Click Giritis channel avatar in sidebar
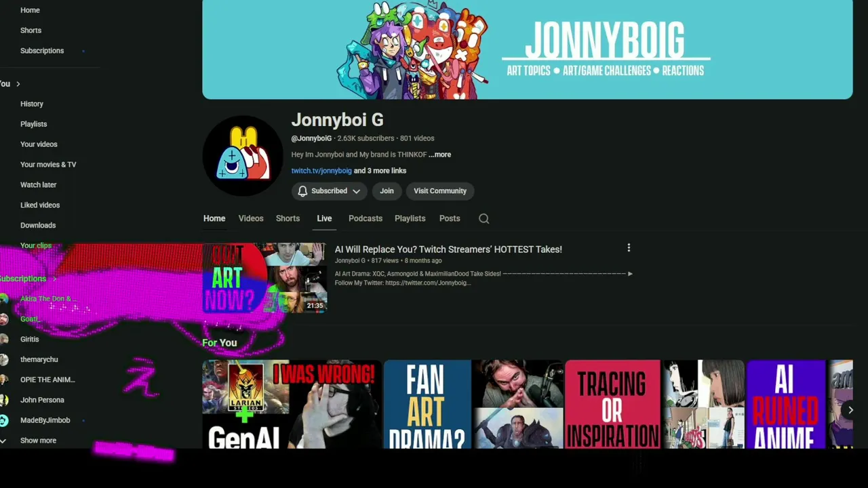Viewport: 868px width, 488px height. pos(4,339)
